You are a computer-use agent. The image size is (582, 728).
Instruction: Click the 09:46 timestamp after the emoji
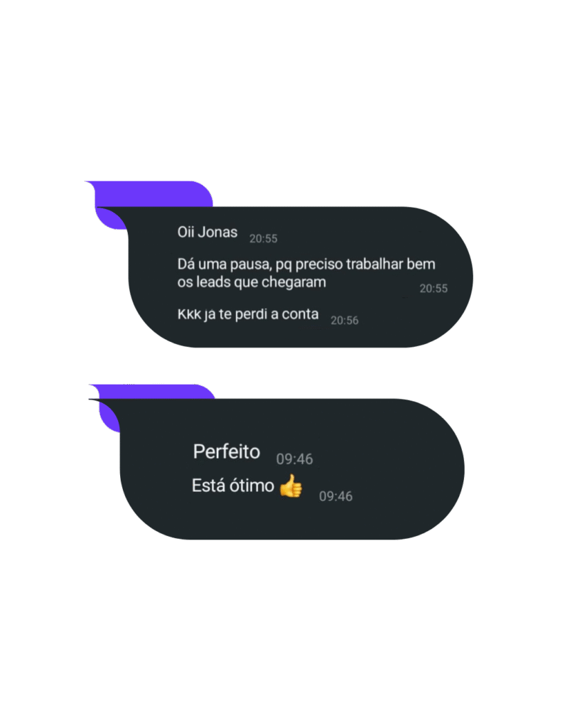pyautogui.click(x=335, y=496)
